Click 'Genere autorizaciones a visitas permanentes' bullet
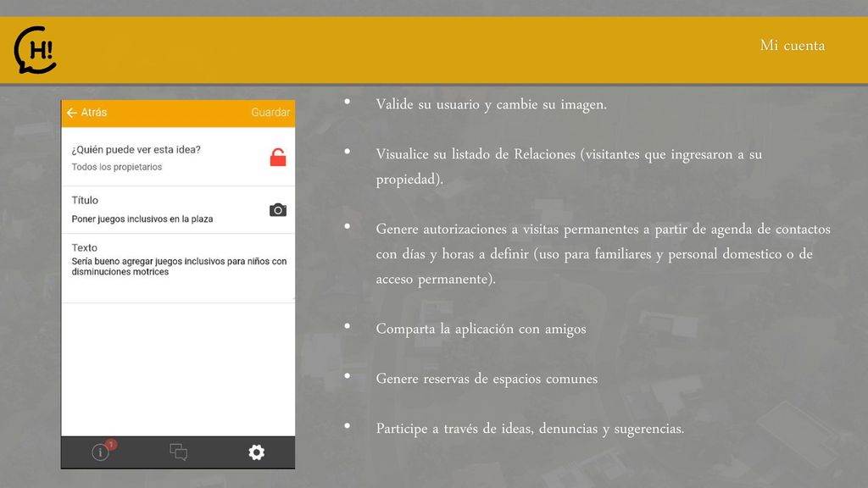 point(603,254)
